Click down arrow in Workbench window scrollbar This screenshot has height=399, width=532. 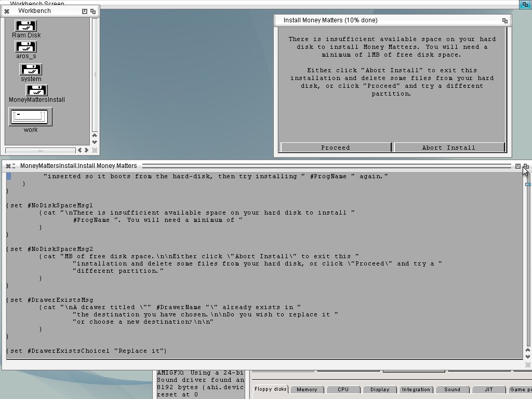tap(95, 142)
